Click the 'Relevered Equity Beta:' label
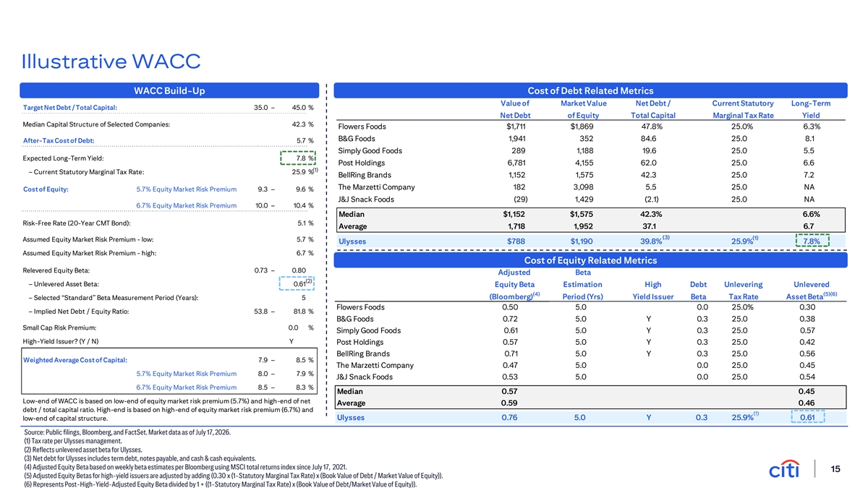The width and height of the screenshot is (868, 488). pos(56,270)
